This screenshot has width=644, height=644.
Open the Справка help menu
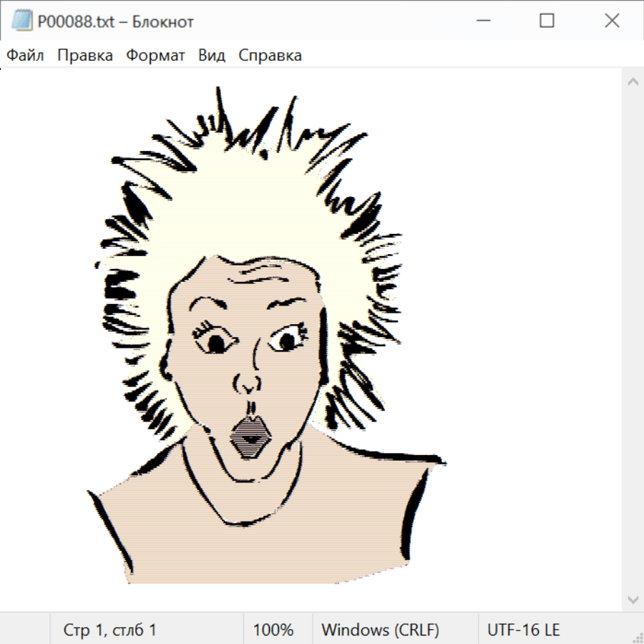point(270,56)
